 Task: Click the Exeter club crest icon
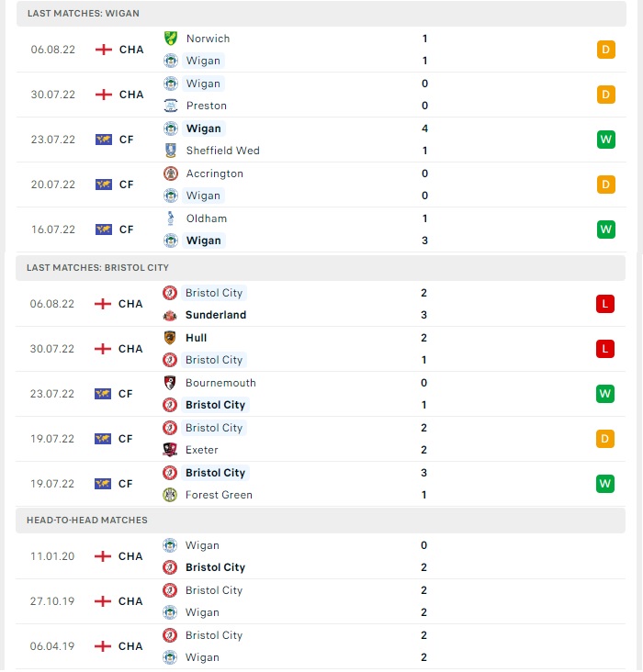point(170,450)
